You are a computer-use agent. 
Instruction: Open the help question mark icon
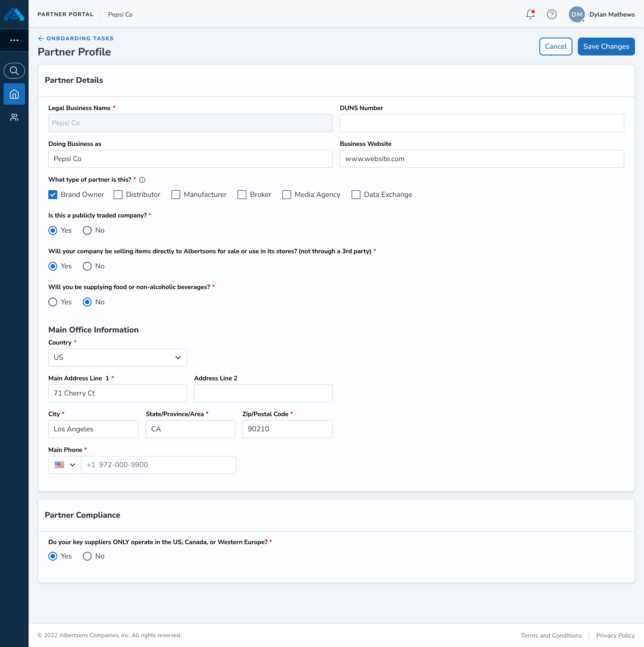coord(552,14)
